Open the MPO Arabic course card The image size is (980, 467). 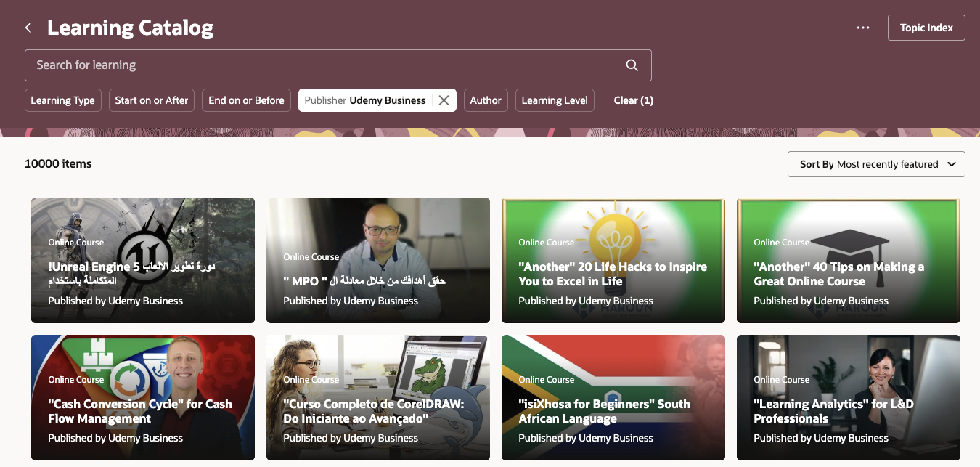378,260
